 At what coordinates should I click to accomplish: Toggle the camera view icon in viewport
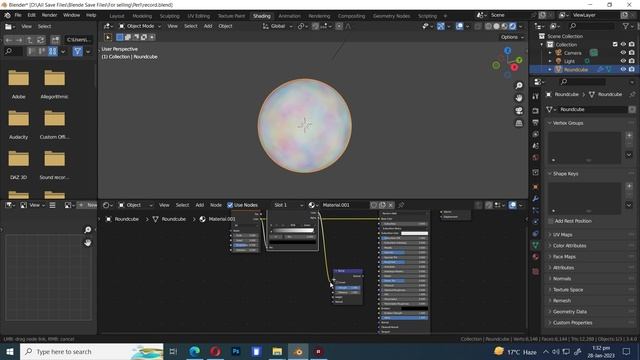[519, 111]
